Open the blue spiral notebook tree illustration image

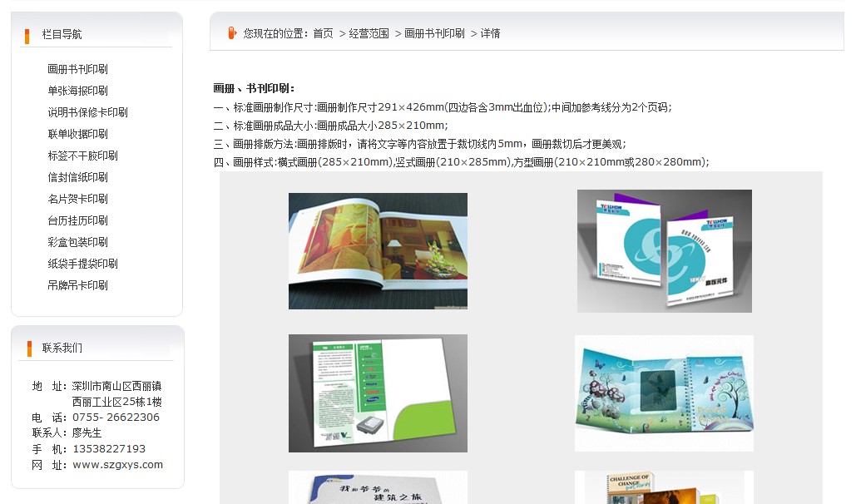pos(664,393)
